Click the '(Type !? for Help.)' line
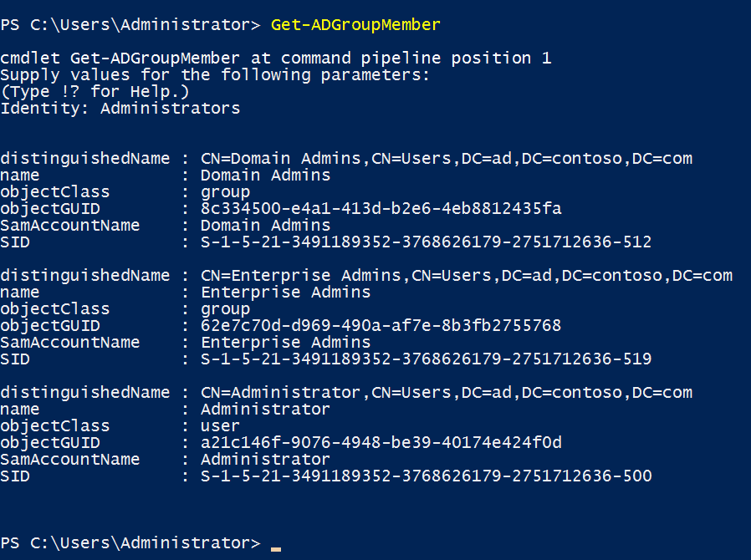 coord(95,91)
